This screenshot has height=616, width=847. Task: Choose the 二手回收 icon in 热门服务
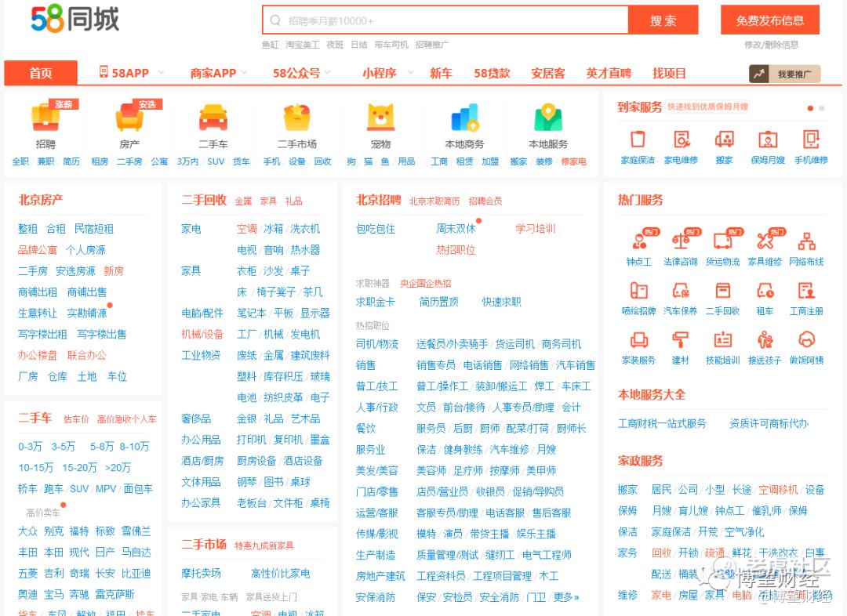(x=723, y=291)
